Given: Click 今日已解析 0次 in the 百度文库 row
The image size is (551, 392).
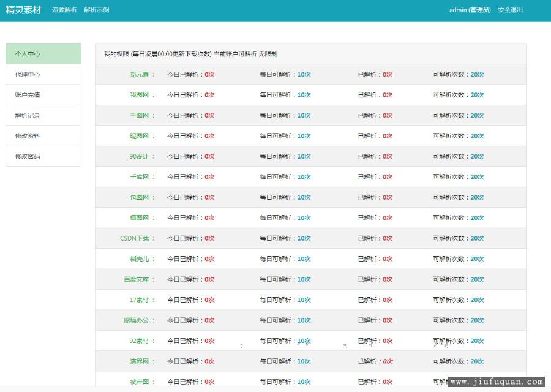Looking at the screenshot, I should [x=191, y=279].
